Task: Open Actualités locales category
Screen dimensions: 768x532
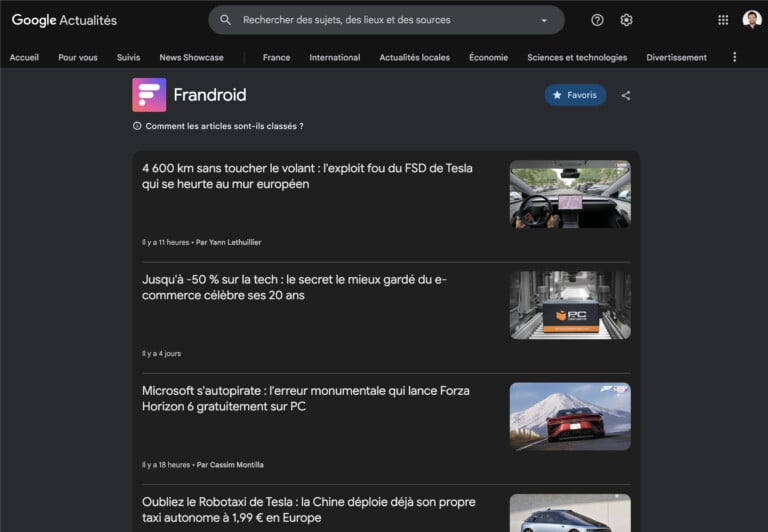Action: tap(414, 57)
